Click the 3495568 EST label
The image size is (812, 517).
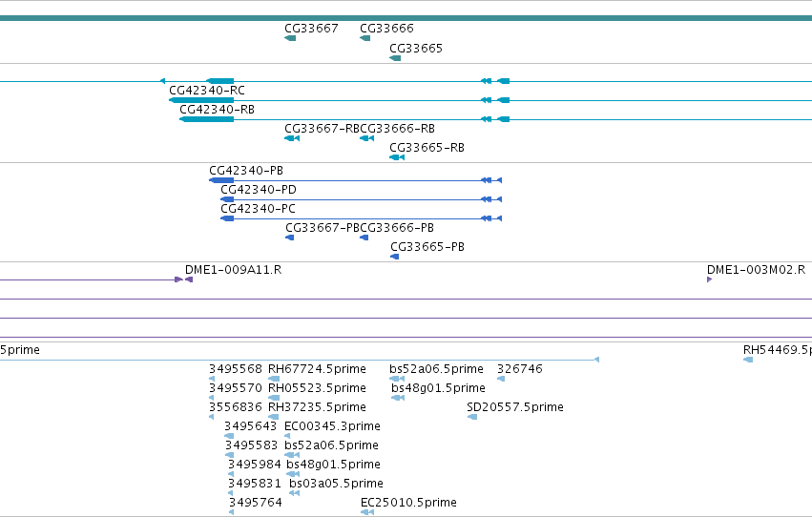(236, 369)
